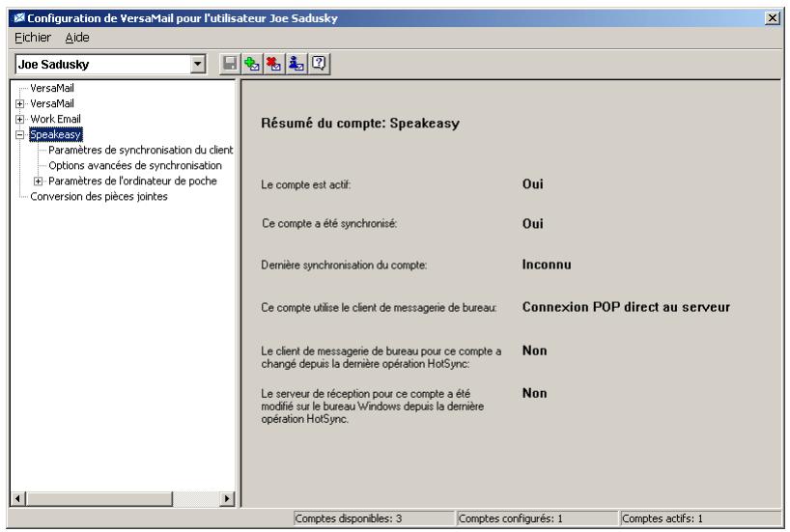Click Non beside the client de messagerie changé label
This screenshot has width=790, height=532.
tap(535, 350)
